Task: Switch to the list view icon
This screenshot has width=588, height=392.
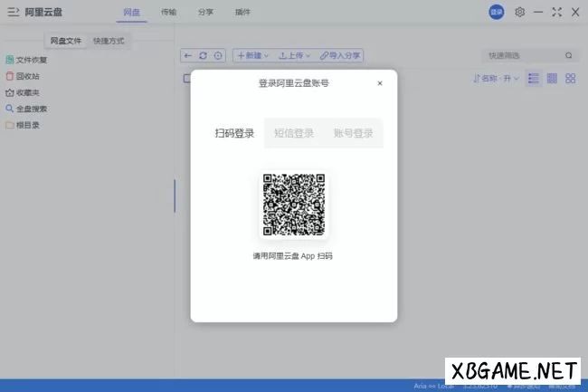Action: tap(534, 79)
